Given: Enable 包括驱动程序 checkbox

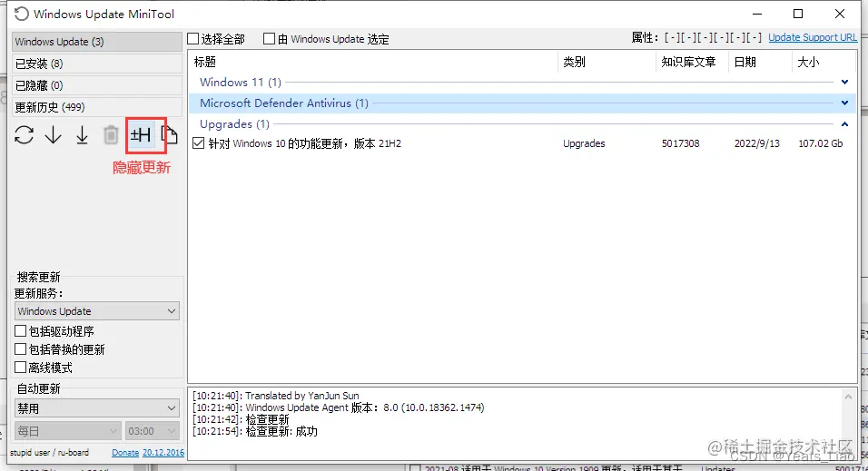Looking at the screenshot, I should click(21, 331).
